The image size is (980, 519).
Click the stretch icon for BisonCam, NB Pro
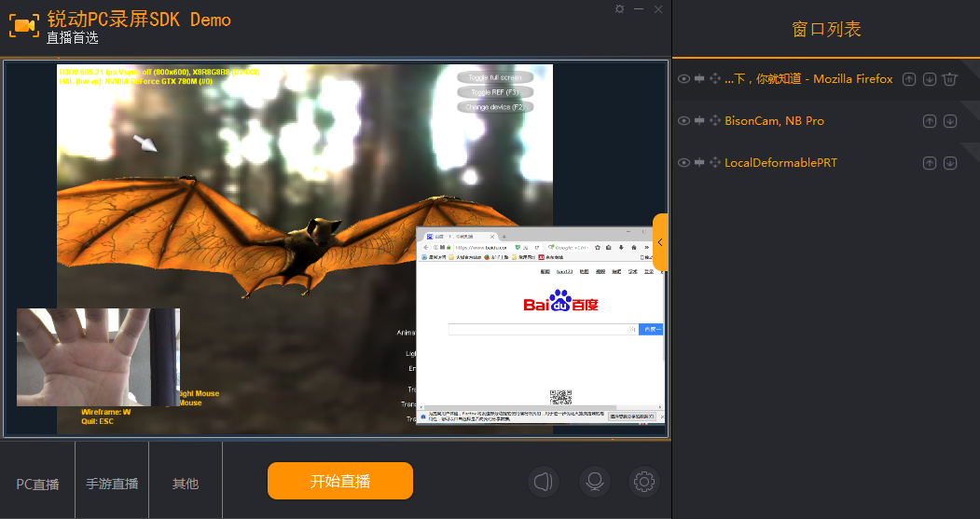point(699,121)
